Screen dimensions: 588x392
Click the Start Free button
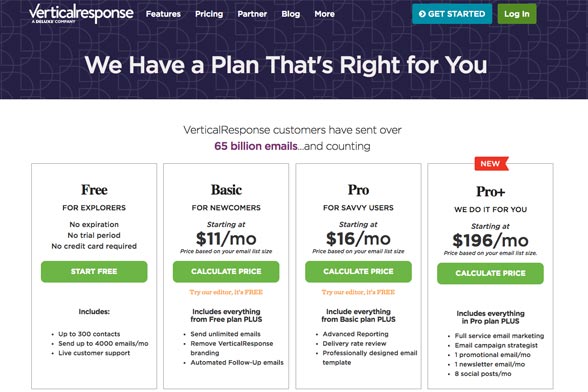[x=94, y=272]
